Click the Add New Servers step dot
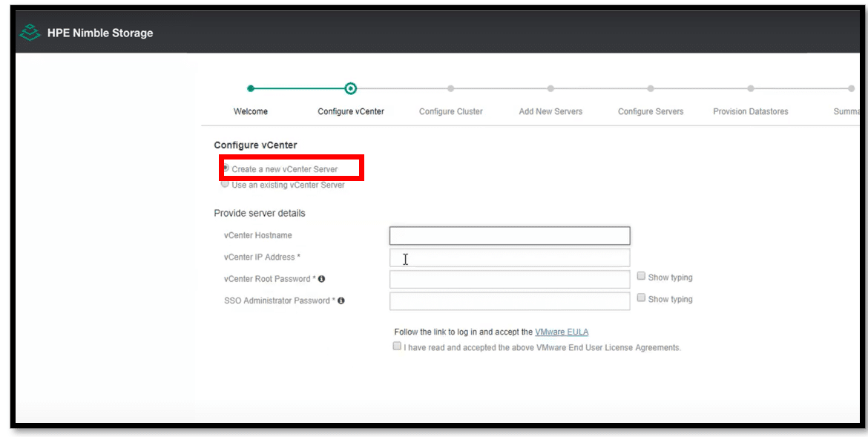The image size is (868, 437). 550,88
